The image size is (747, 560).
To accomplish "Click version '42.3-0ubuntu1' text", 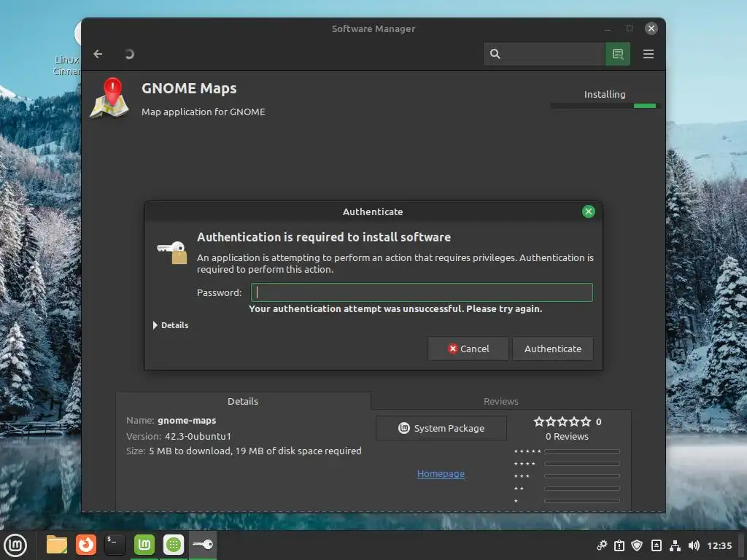I will coord(198,436).
